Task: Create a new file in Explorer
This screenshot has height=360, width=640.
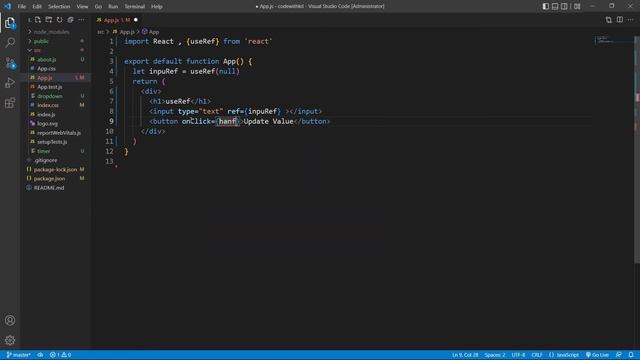Action: point(38,20)
